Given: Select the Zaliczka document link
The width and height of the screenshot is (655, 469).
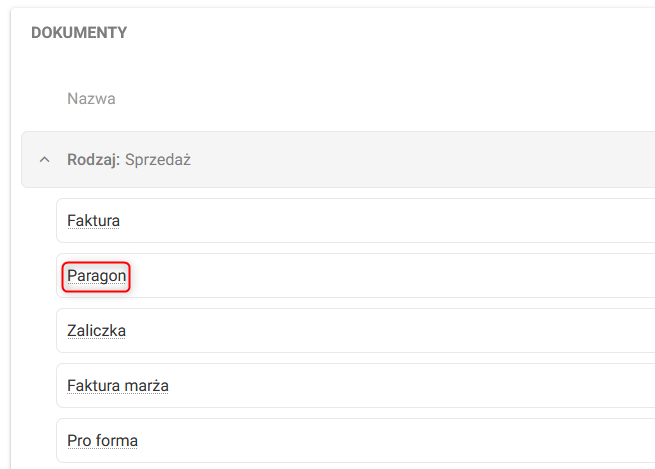Looking at the screenshot, I should pos(96,330).
